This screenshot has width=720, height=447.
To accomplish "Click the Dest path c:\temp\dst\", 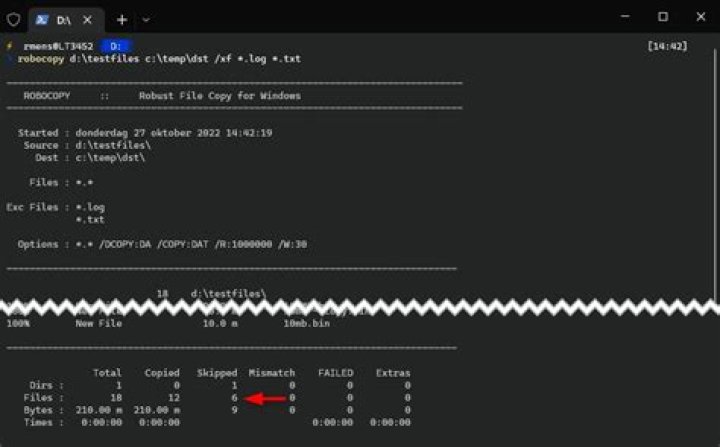I will [x=110, y=158].
